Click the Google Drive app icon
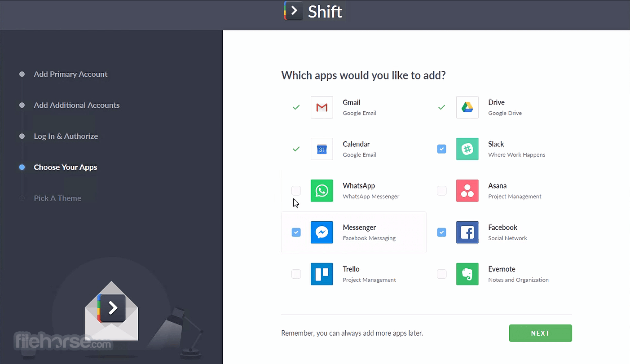The width and height of the screenshot is (630, 364). click(x=467, y=107)
